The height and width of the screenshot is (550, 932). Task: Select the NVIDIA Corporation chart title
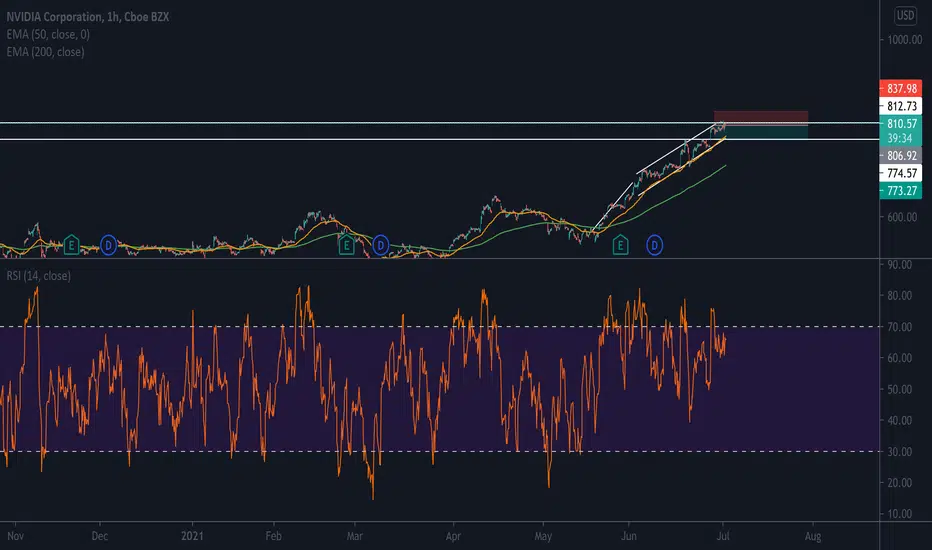[x=87, y=17]
